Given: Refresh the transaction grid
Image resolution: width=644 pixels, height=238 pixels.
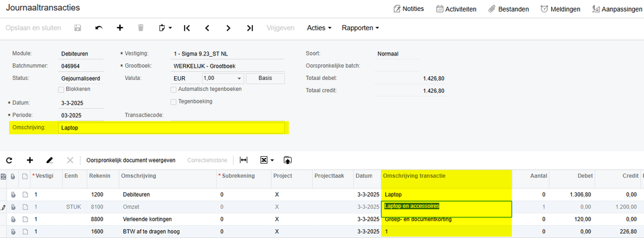Looking at the screenshot, I should coord(9,160).
